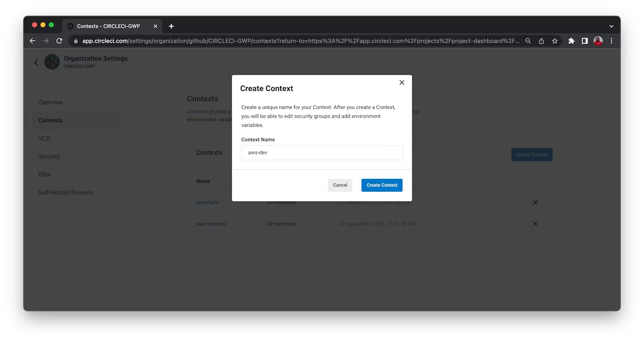
Task: Click the share page icon in address bar
Action: (x=541, y=41)
